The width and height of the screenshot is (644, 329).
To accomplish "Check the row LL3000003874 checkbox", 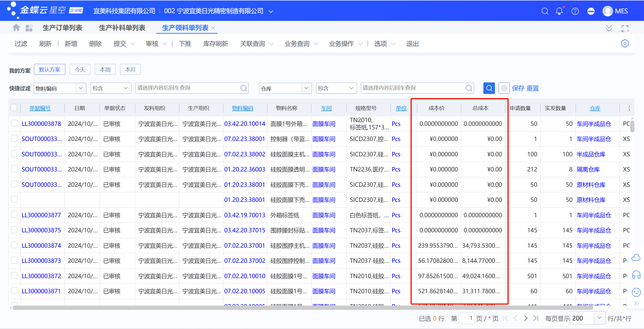I will point(14,245).
